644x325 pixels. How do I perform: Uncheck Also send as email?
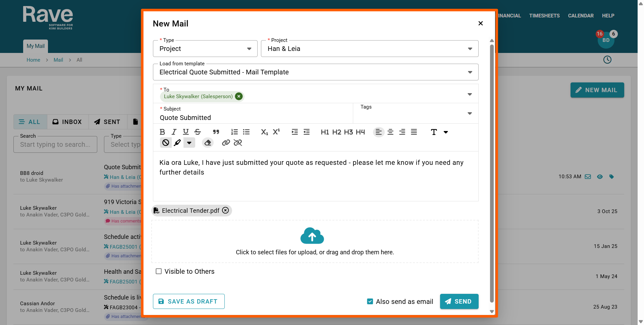tap(370, 302)
